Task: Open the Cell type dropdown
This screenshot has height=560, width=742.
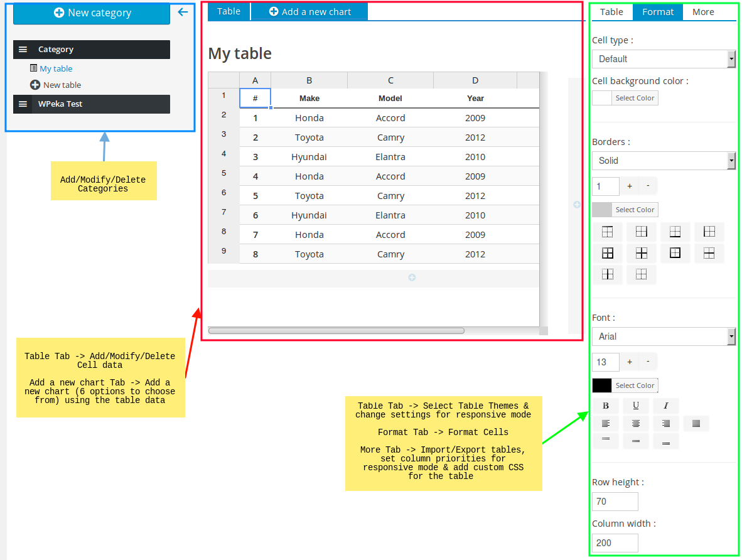Action: (664, 59)
